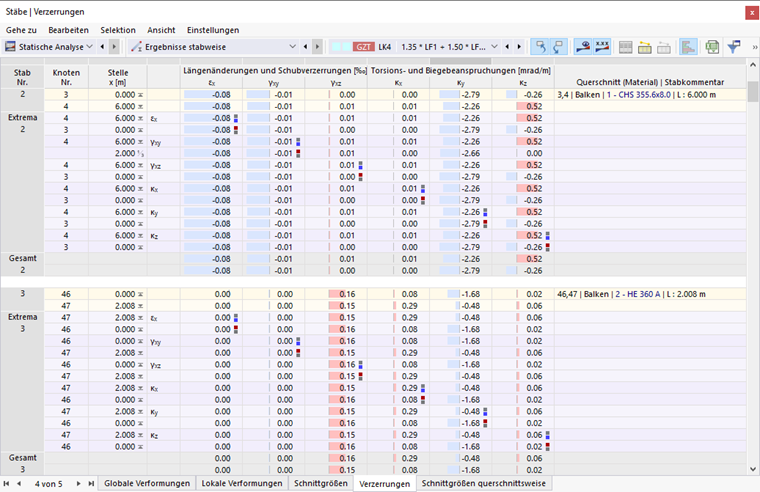This screenshot has height=492, width=760.
Task: Click the vertical scrollbar up arrow
Action: coord(753,64)
